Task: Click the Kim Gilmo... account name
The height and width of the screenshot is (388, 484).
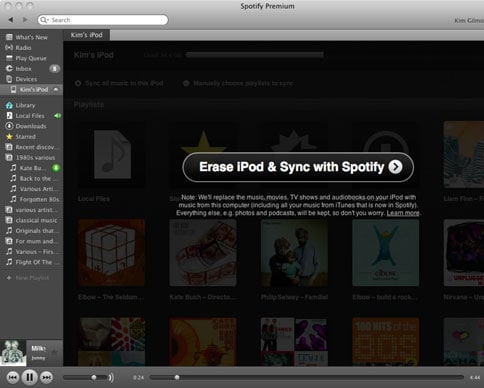Action: (x=469, y=21)
